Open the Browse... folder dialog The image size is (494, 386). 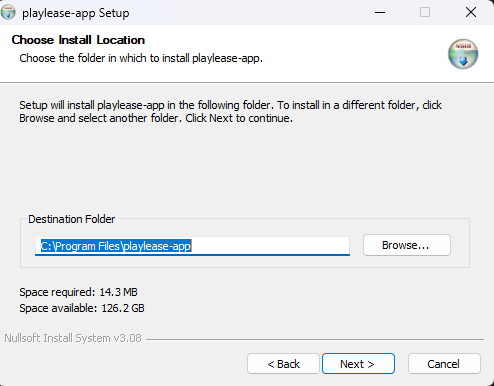click(407, 245)
